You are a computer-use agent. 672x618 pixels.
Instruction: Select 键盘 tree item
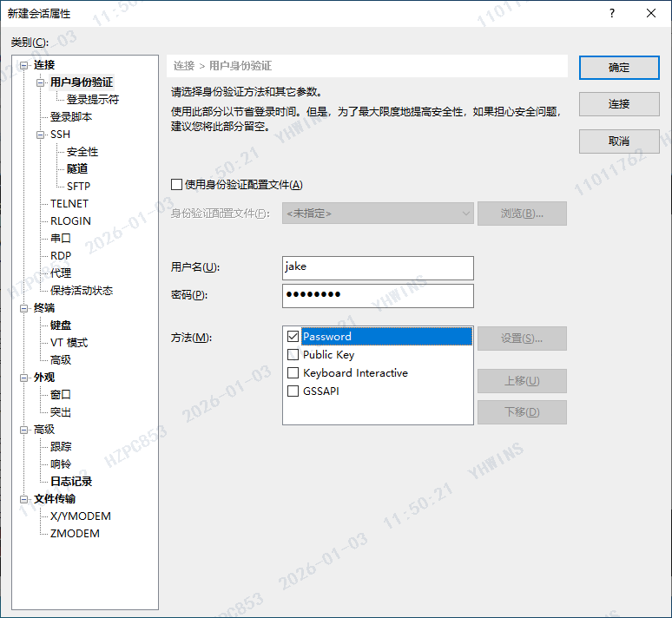61,325
